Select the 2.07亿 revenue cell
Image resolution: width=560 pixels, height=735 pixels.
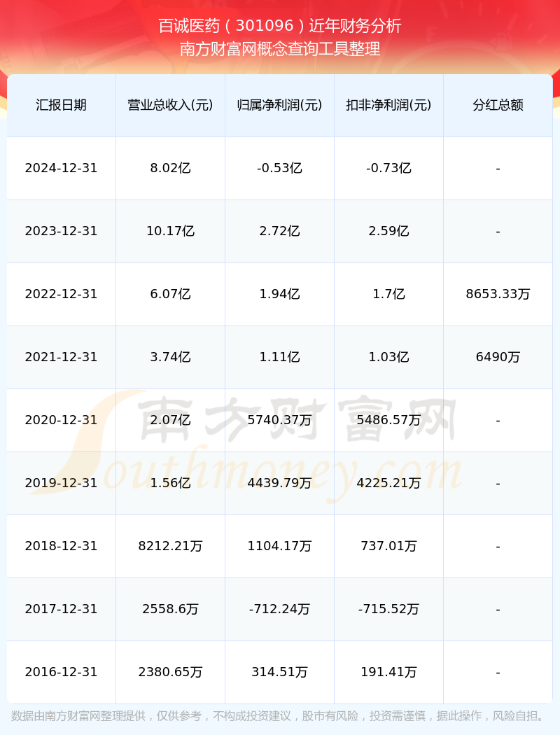click(171, 420)
